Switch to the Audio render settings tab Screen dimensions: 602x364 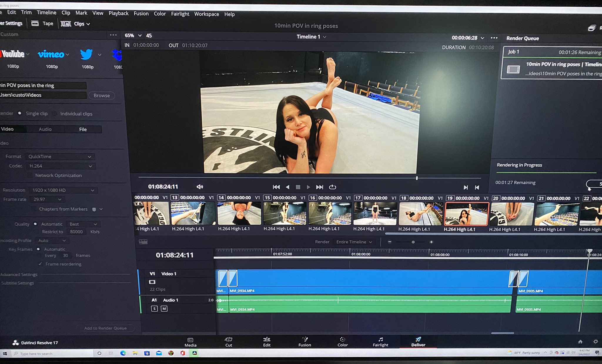point(45,129)
